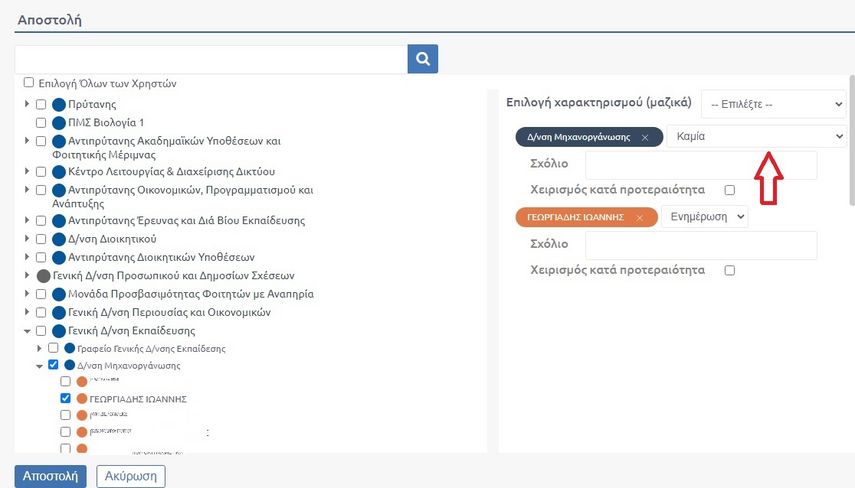Enable the Επιλογή Όλων των Χρηστών checkbox

[29, 83]
